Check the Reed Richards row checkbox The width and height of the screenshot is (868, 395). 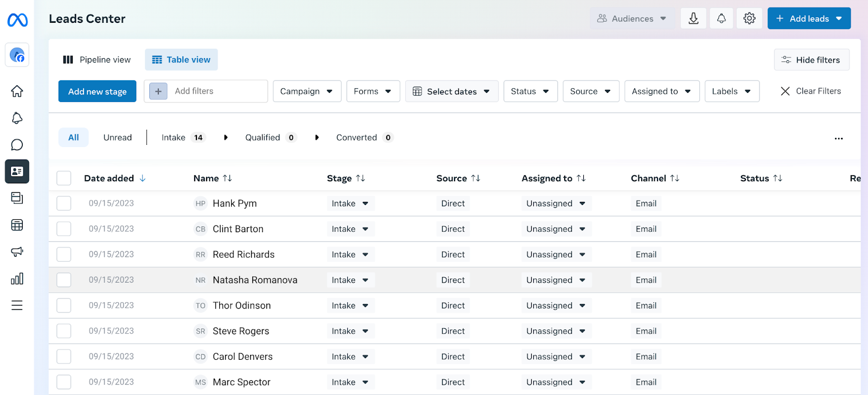pyautogui.click(x=64, y=254)
